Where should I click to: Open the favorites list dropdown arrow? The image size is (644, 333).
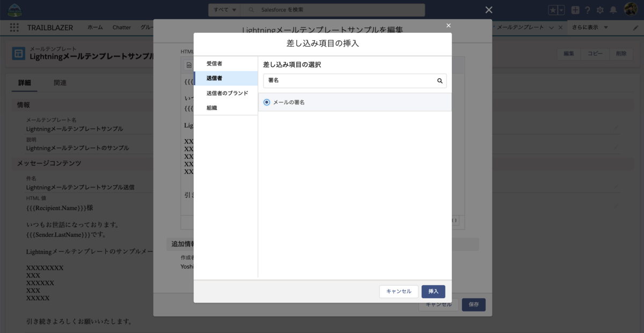[x=561, y=10]
